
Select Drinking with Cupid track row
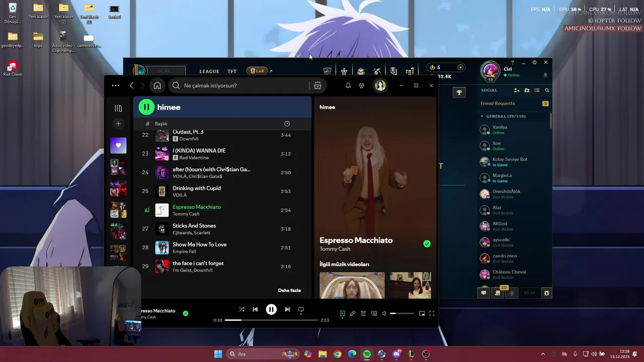222,192
